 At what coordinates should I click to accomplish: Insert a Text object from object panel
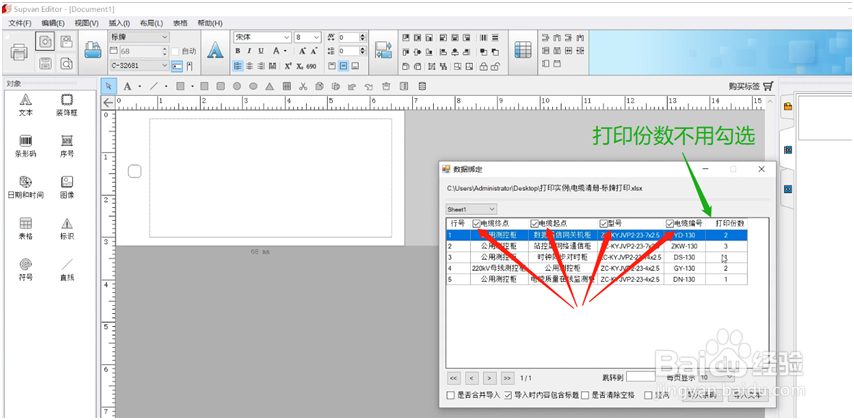(26, 105)
